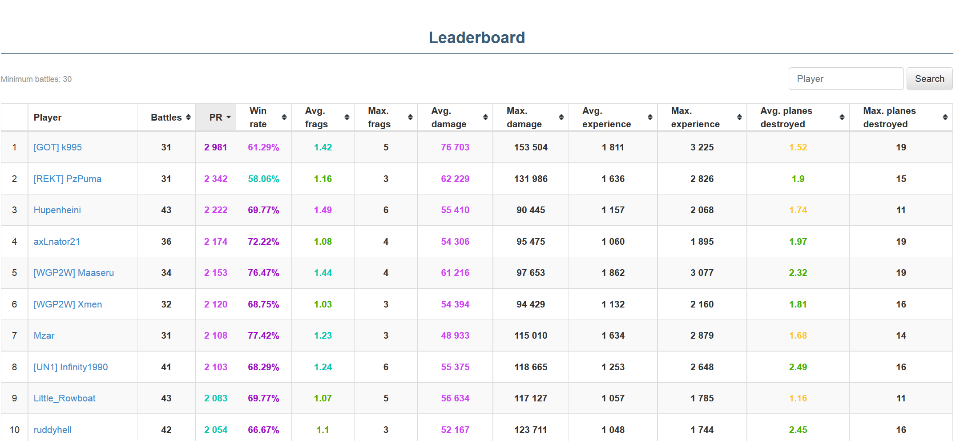This screenshot has width=980, height=441.
Task: Open [WGP2W] Maaseru player link
Action: [74, 273]
